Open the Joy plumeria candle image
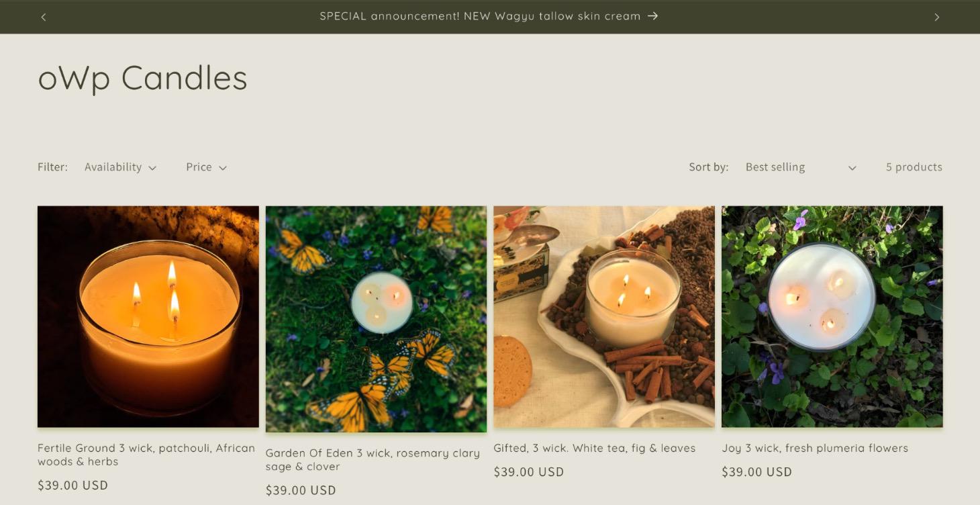 [x=832, y=316]
